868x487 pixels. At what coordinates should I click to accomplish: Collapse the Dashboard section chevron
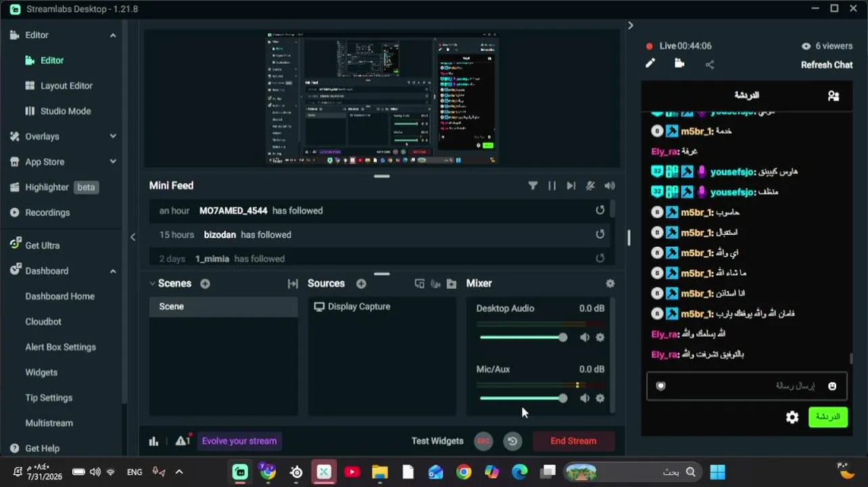(113, 271)
